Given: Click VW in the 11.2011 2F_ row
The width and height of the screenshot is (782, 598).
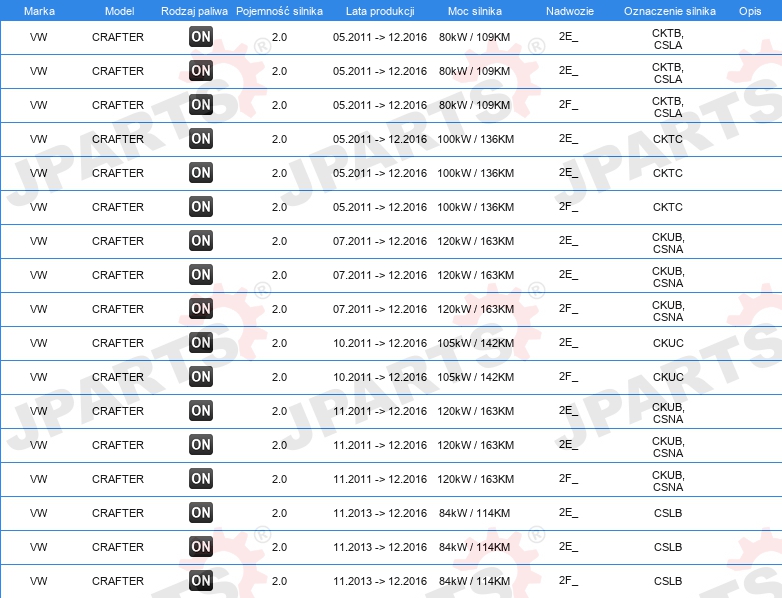Looking at the screenshot, I should 38,479.
